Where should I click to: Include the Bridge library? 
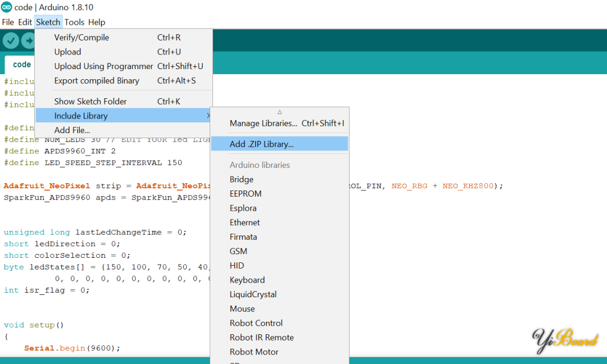click(x=279, y=180)
